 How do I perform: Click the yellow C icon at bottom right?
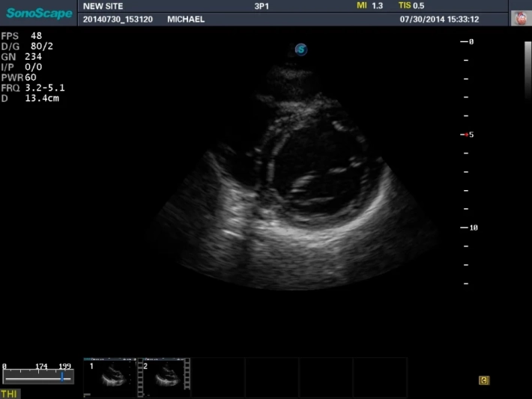click(484, 380)
